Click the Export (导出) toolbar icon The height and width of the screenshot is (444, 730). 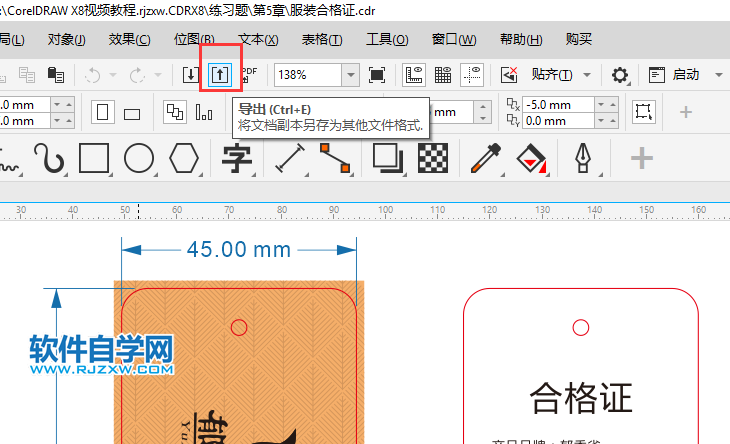220,75
